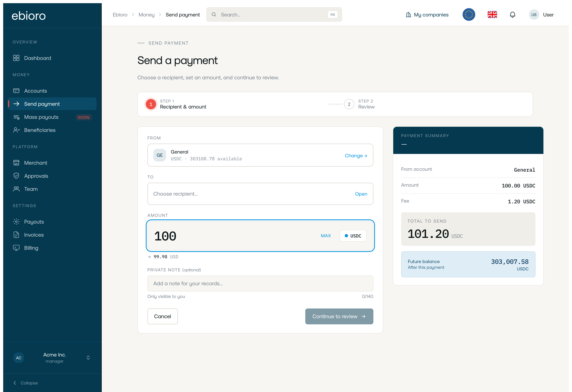Click the GE account badge

(x=159, y=155)
